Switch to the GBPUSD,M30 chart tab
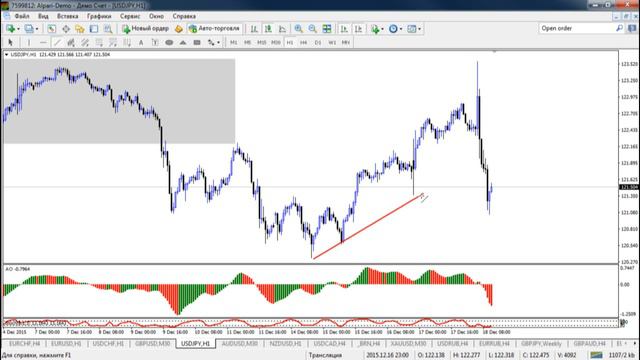640x360 pixels. [x=152, y=344]
